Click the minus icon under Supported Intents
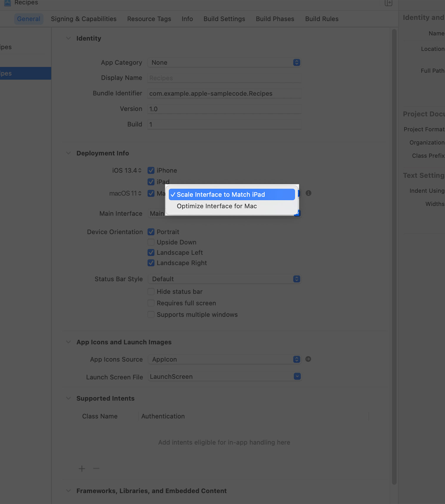The image size is (445, 504). coord(96,468)
